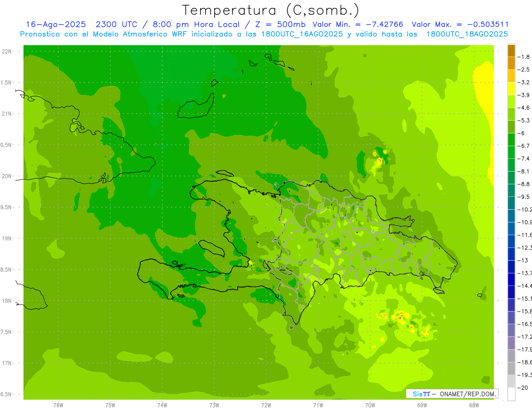Viewport: 532px width, 411px height.
Task: Click the "75W" longitude label
Action: [110, 405]
